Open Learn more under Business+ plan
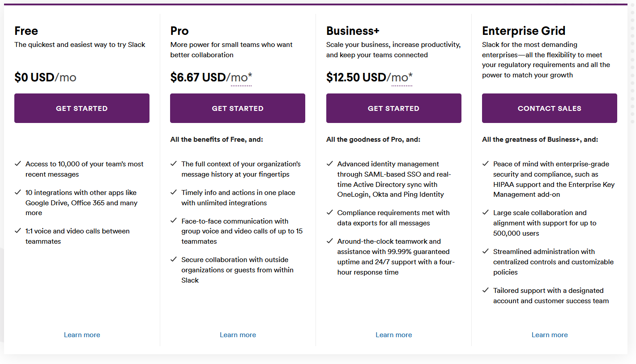The height and width of the screenshot is (364, 636). coord(393,335)
